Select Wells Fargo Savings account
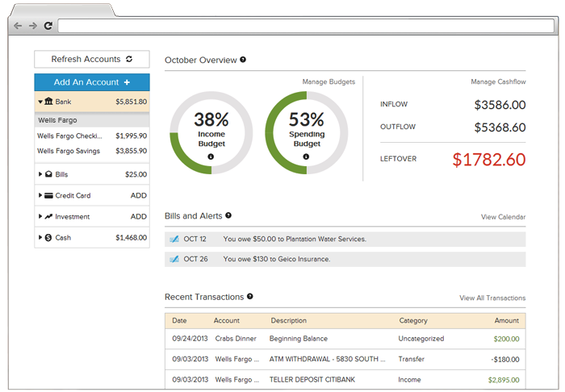The height and width of the screenshot is (392, 565). click(92, 151)
